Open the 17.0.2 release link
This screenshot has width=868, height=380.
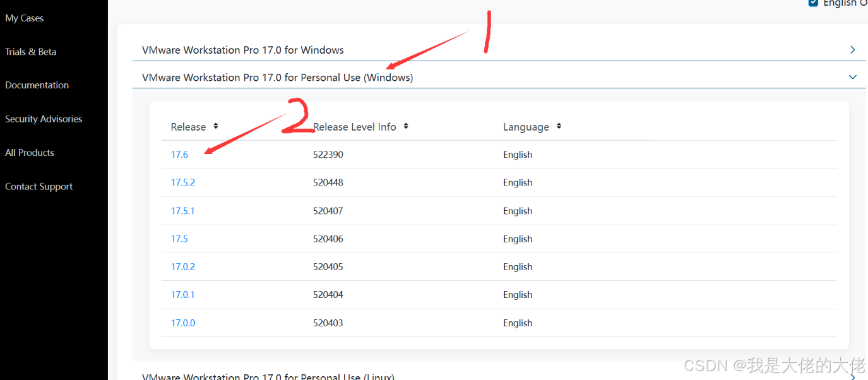[183, 266]
